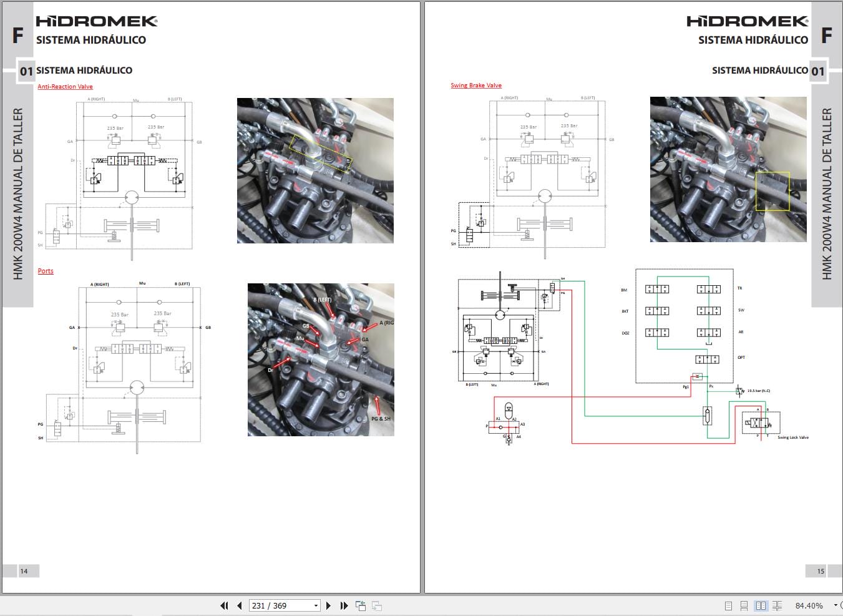Screen dimensions: 843x616
Task: Jump to the last page
Action: (x=344, y=605)
